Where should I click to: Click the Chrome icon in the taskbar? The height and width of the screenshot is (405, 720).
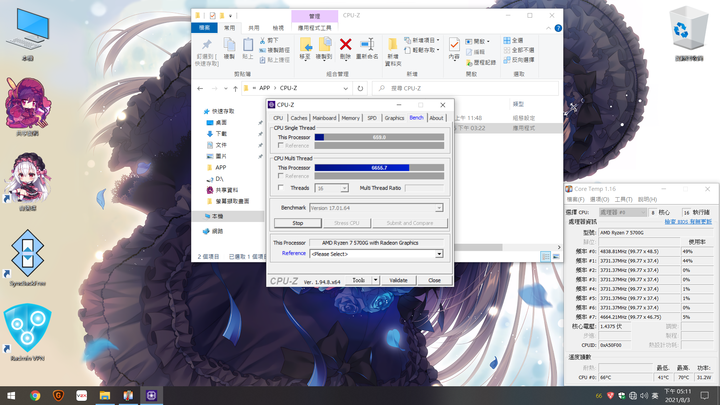click(35, 395)
